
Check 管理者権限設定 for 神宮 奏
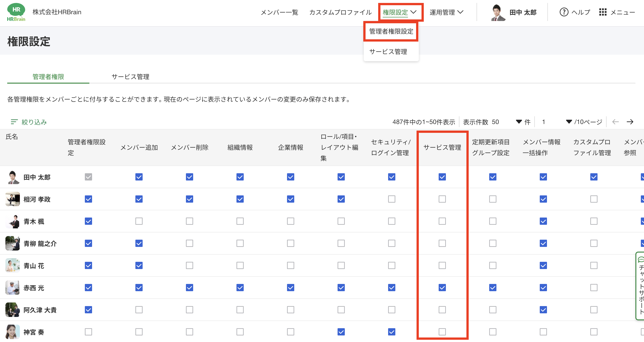coord(88,332)
